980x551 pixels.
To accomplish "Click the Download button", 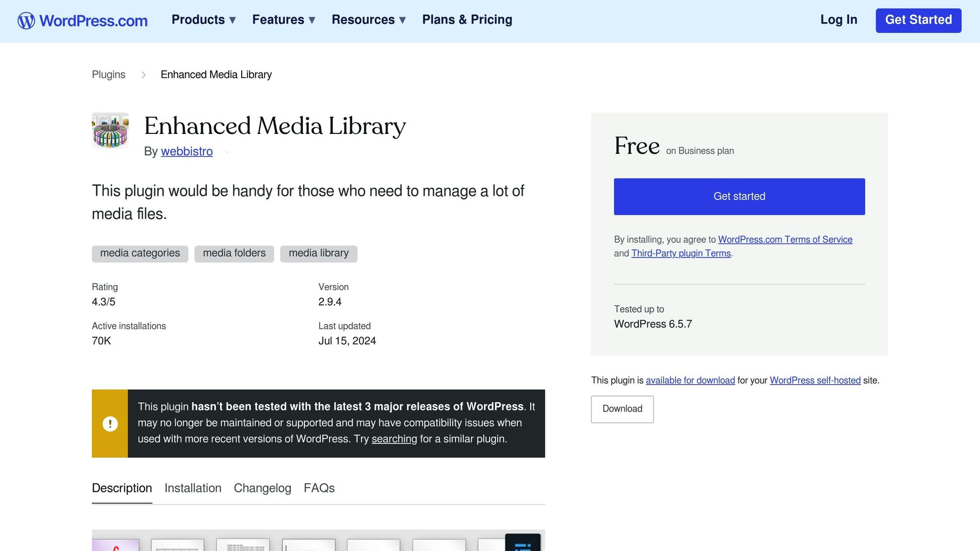I will (x=622, y=409).
